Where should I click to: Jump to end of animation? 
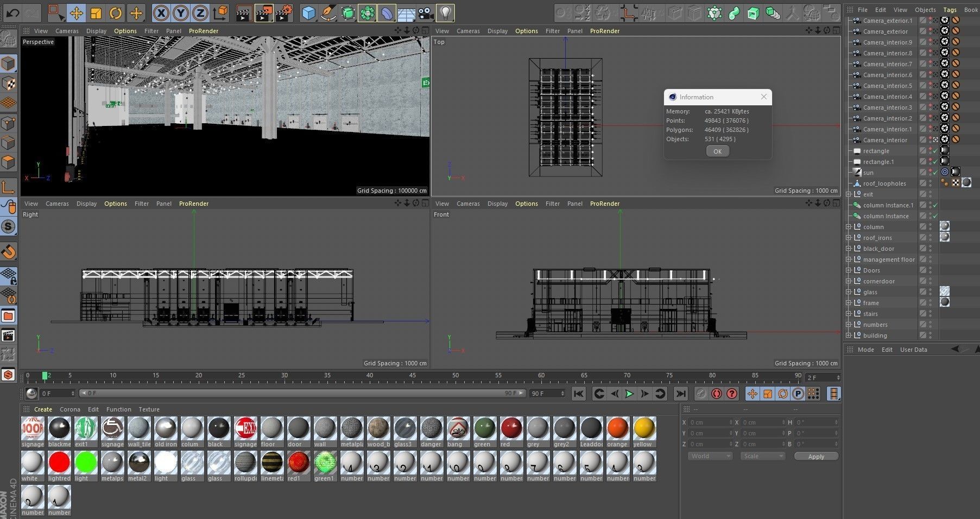[680, 394]
